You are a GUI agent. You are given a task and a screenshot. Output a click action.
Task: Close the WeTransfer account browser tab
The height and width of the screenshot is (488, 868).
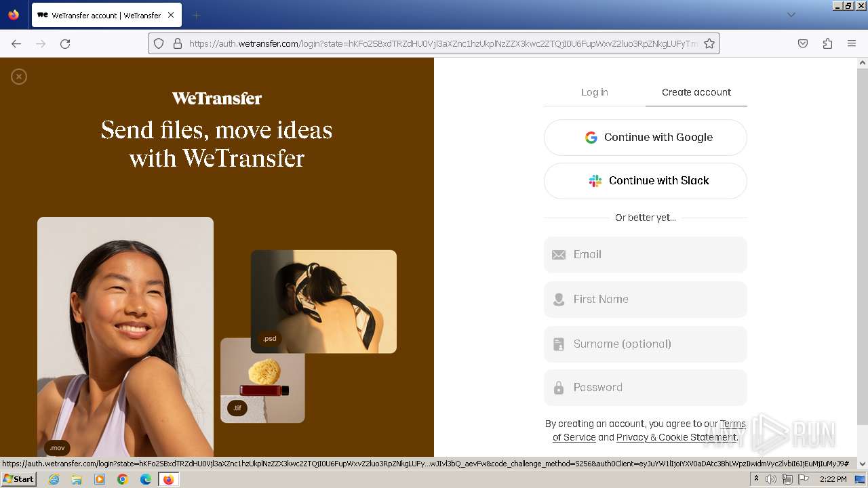171,15
